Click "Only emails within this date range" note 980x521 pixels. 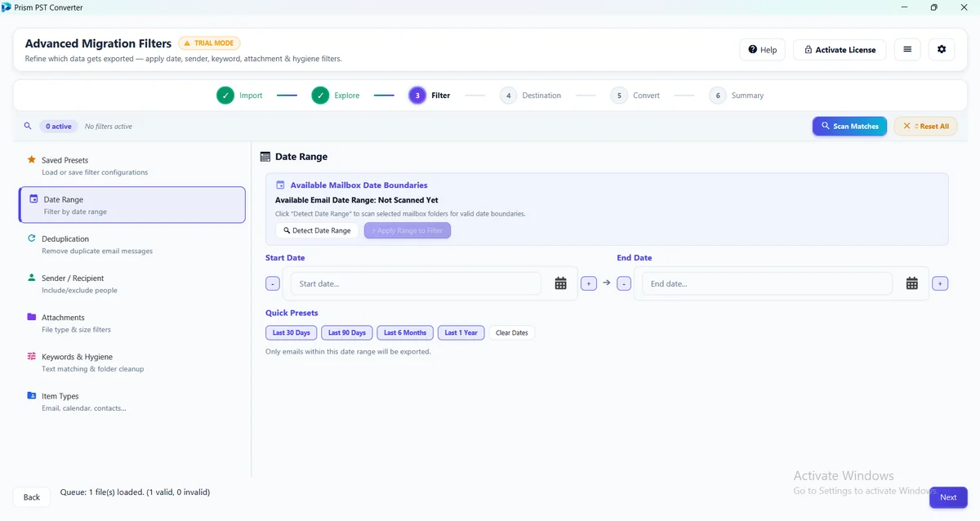tap(348, 352)
